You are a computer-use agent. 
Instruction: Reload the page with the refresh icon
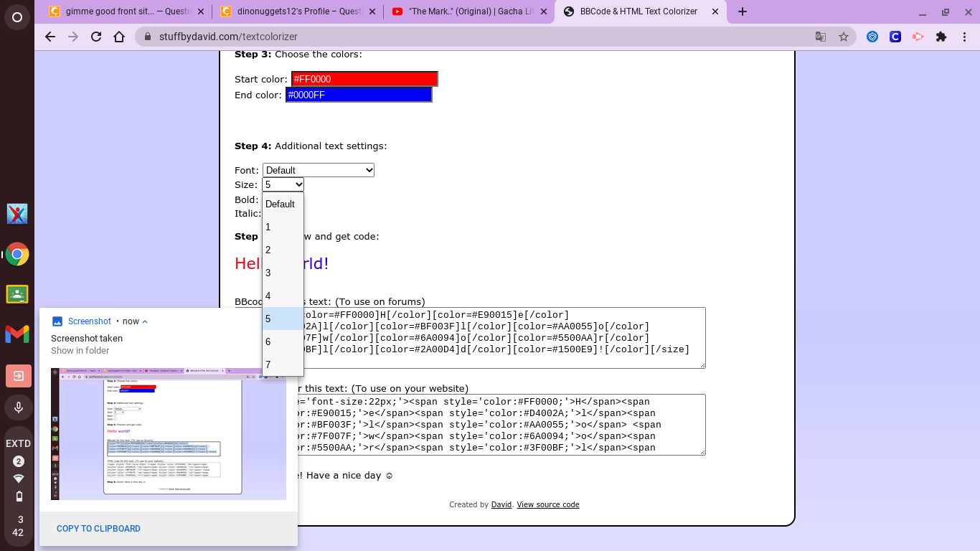[96, 37]
